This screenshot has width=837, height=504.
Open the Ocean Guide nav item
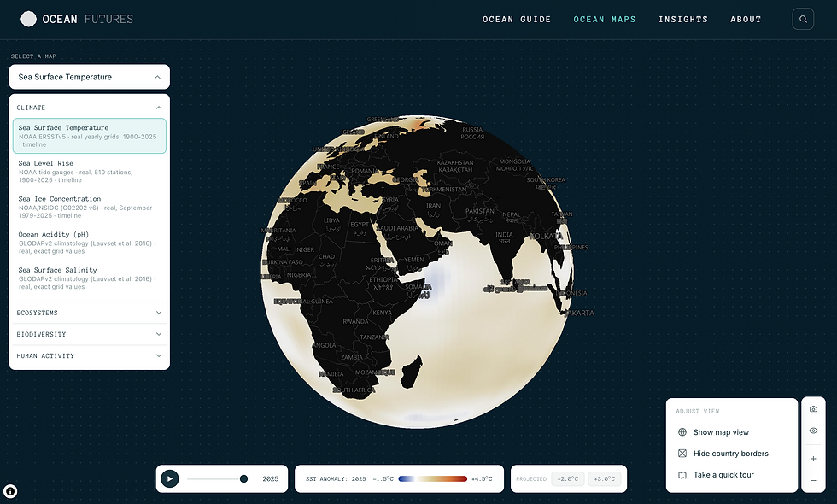click(x=517, y=19)
